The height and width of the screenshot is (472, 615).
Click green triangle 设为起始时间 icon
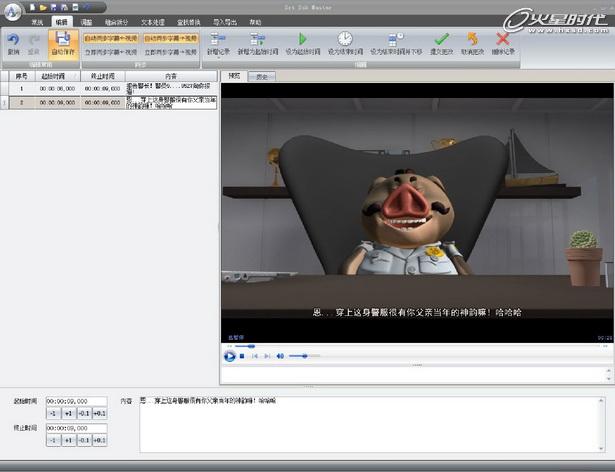pyautogui.click(x=302, y=39)
